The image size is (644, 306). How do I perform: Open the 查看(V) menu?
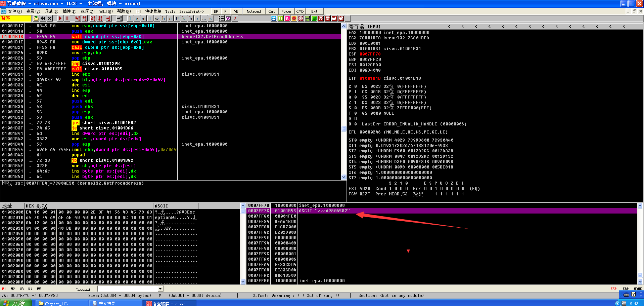click(x=33, y=11)
